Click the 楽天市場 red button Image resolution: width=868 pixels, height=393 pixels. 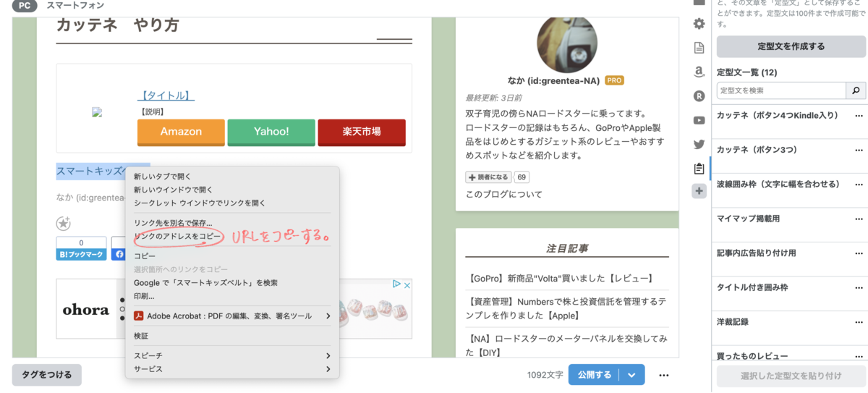click(x=362, y=132)
